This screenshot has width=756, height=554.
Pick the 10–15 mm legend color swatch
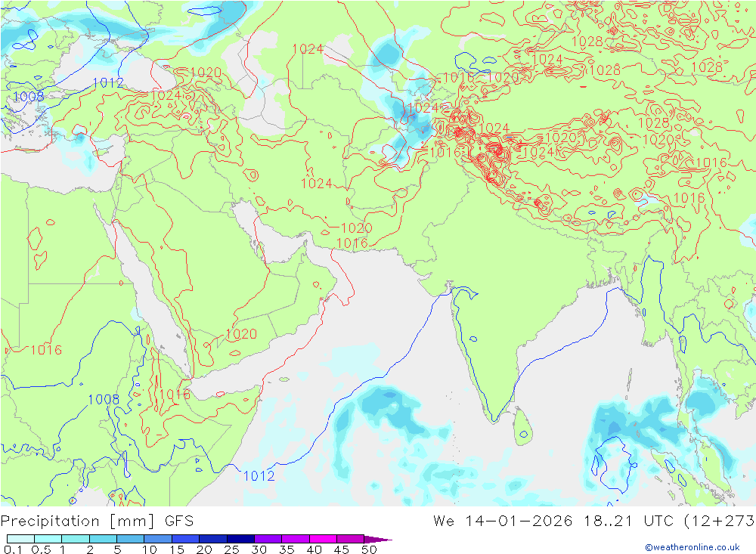tap(158, 539)
